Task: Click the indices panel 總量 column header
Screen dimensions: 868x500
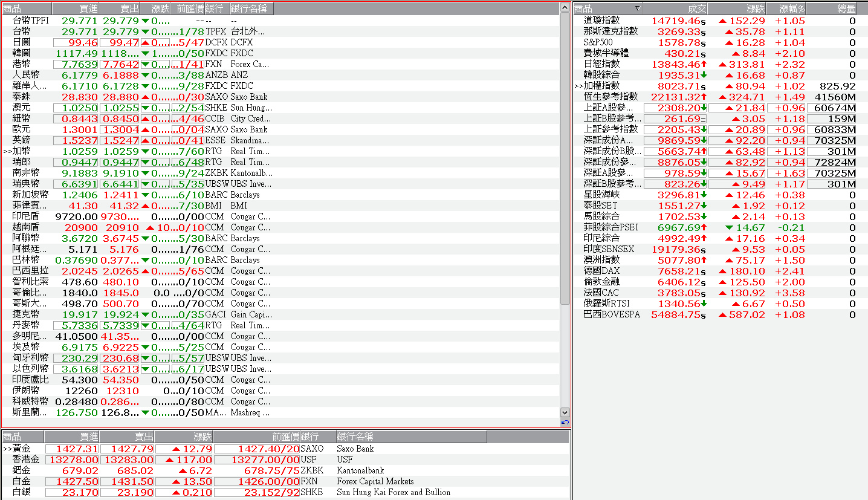Action: point(832,8)
